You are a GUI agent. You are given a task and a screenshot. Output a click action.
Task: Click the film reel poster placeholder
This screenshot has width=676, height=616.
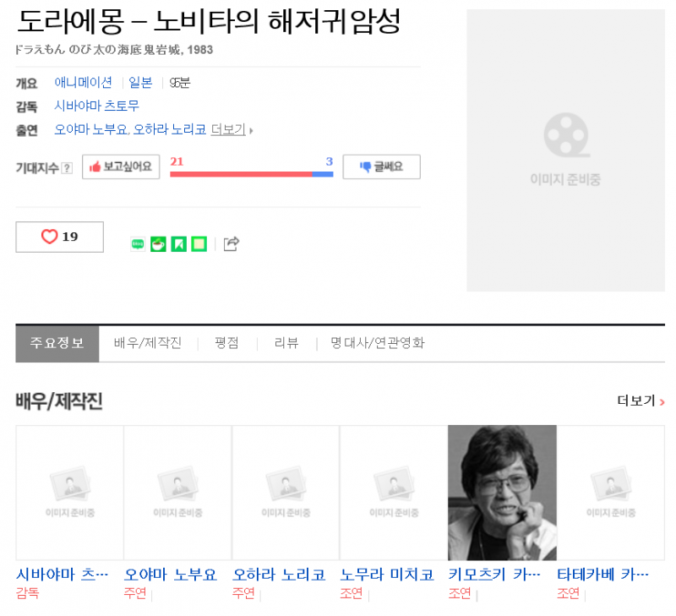pos(565,150)
